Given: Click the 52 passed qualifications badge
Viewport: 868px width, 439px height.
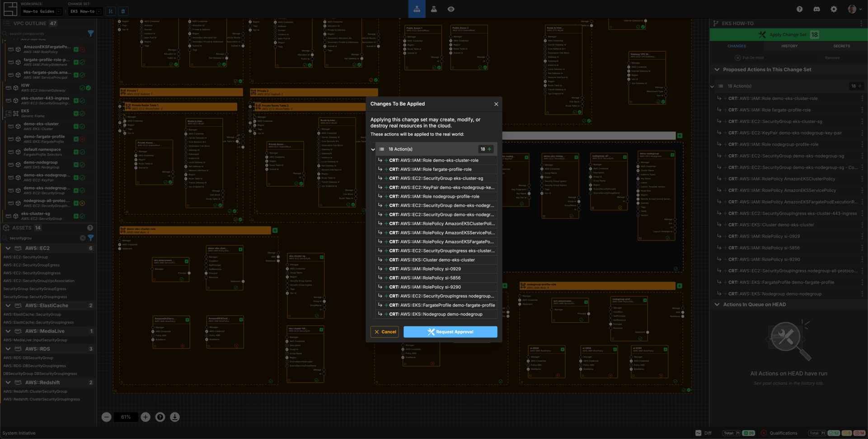Looking at the screenshot, I should [x=834, y=433].
